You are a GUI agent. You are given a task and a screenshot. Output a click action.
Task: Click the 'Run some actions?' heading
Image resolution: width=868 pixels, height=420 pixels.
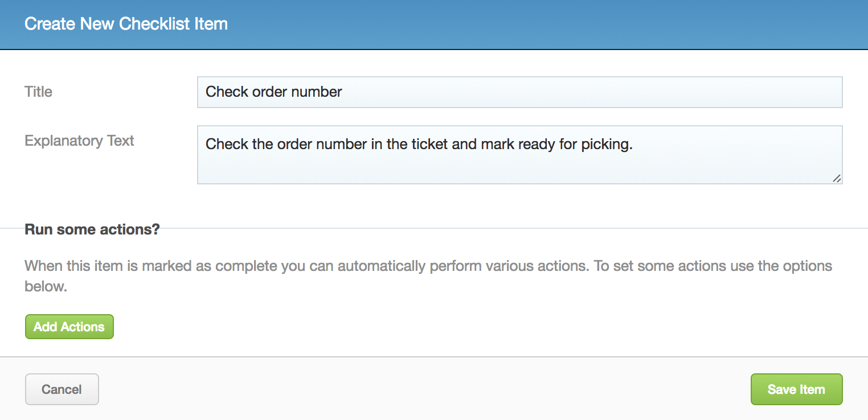tap(92, 229)
